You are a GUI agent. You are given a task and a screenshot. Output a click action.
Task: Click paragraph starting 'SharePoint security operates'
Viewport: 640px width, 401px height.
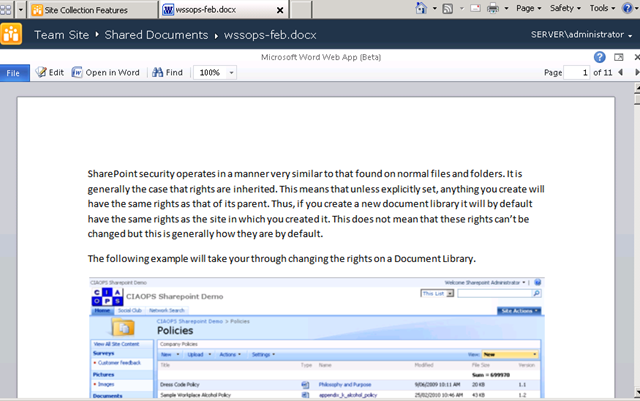click(x=316, y=204)
